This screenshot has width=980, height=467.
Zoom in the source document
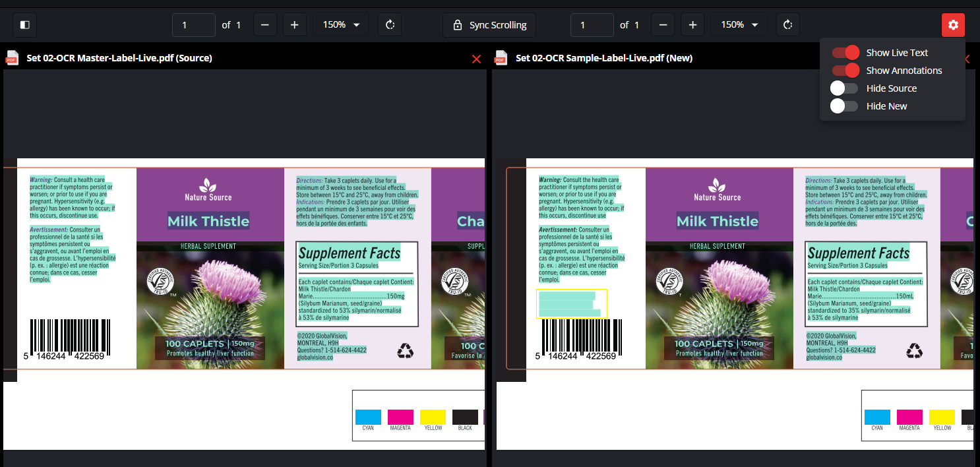(x=294, y=25)
